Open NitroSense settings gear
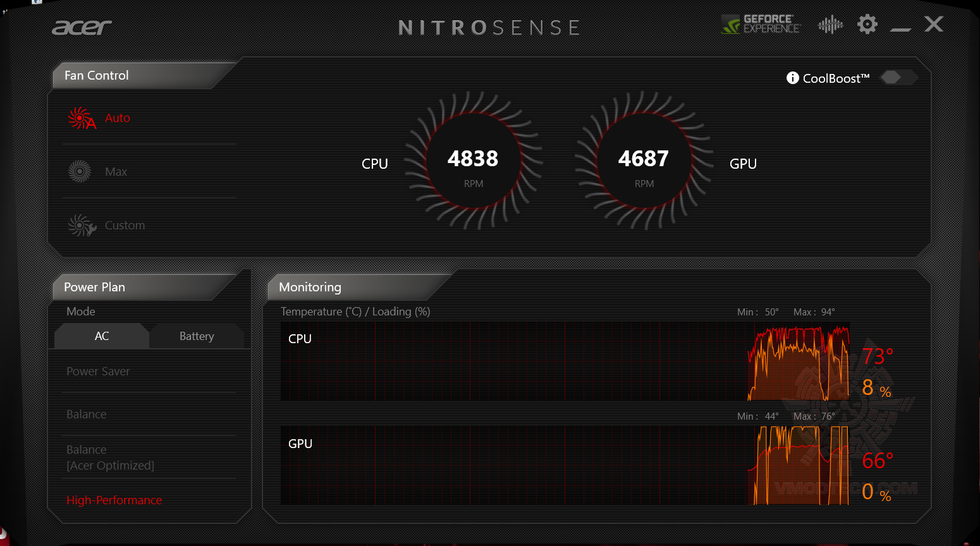980x546 pixels. [867, 24]
